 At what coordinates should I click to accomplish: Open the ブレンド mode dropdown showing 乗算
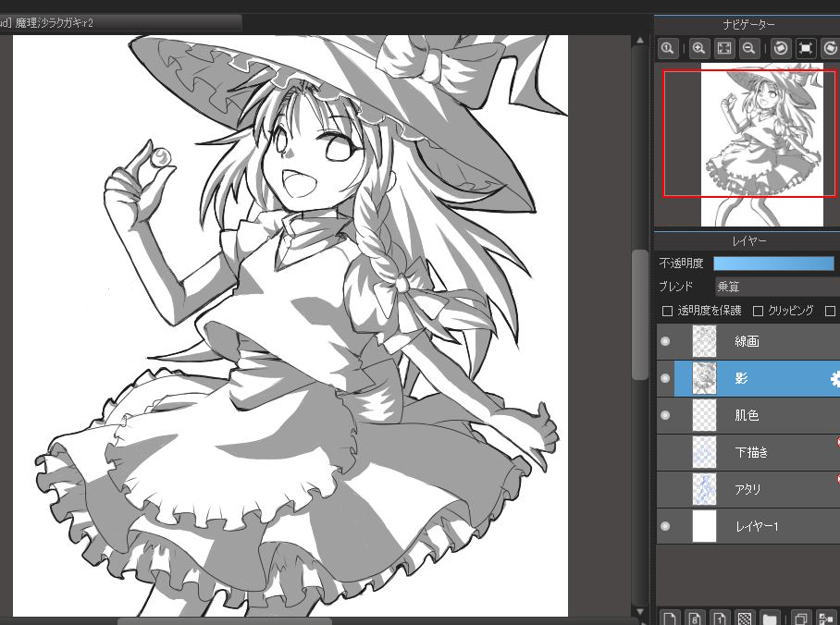[x=777, y=287]
